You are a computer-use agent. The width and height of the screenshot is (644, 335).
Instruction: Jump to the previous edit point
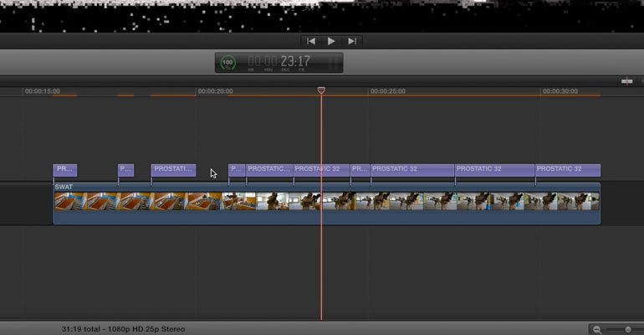311,41
